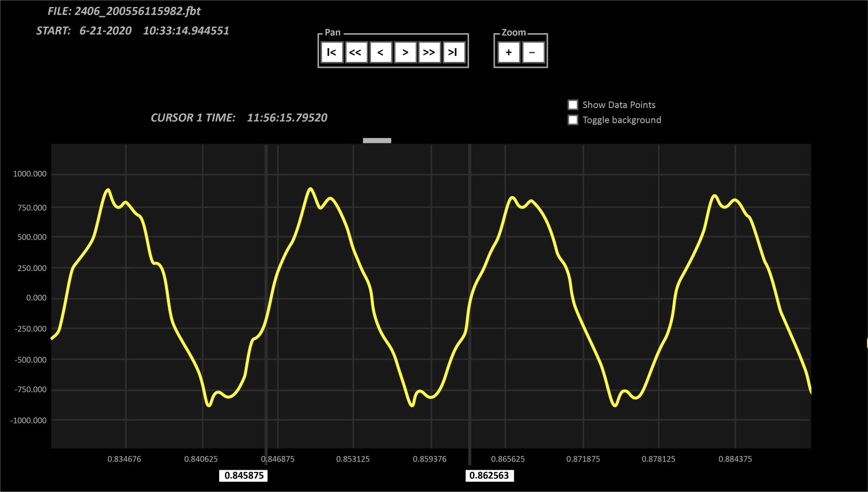The image size is (868, 492).
Task: Enable the Show Data Points checkbox
Action: tap(573, 105)
